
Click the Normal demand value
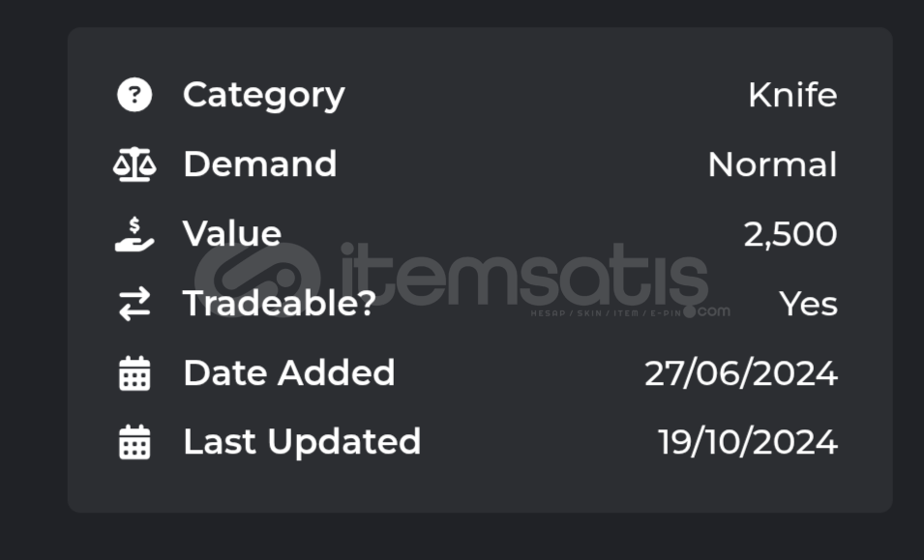[x=772, y=164]
